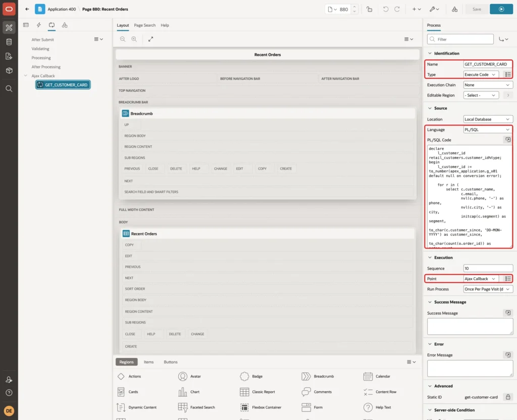The width and height of the screenshot is (517, 420).
Task: Click the Application 400 page icon
Action: coord(40,9)
